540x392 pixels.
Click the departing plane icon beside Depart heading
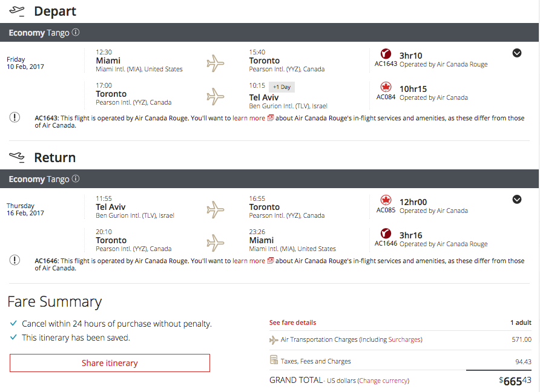[17, 11]
